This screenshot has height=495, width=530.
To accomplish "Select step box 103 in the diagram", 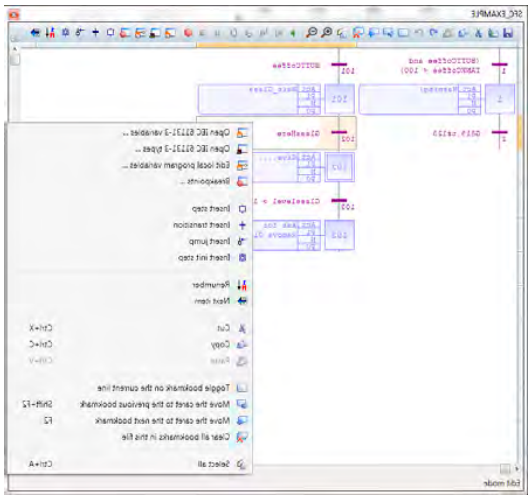I will click(339, 235).
